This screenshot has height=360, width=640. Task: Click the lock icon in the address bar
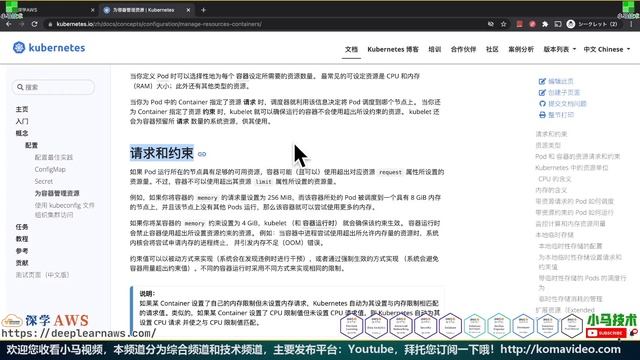point(50,24)
